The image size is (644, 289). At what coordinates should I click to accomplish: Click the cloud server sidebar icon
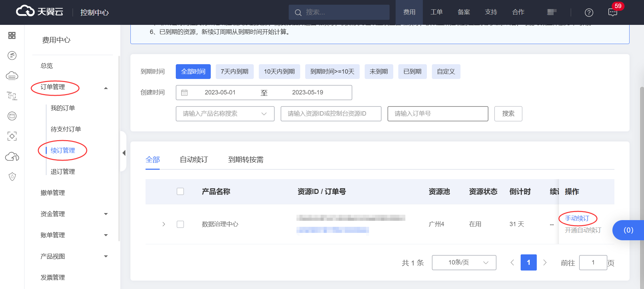tap(12, 76)
